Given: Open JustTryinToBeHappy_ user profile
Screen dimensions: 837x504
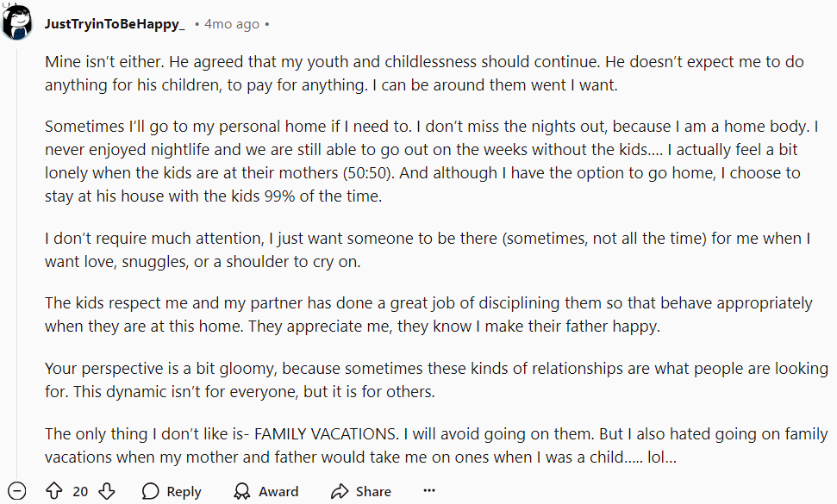Looking at the screenshot, I should [115, 24].
